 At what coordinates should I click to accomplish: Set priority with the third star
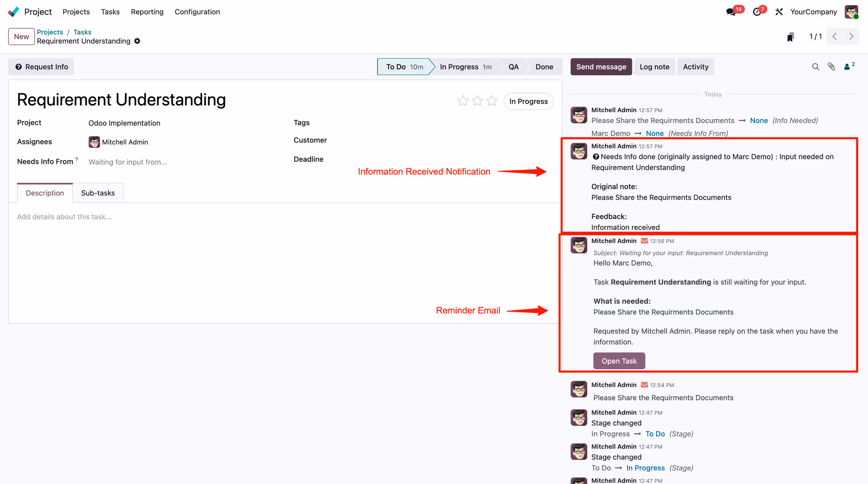point(492,101)
